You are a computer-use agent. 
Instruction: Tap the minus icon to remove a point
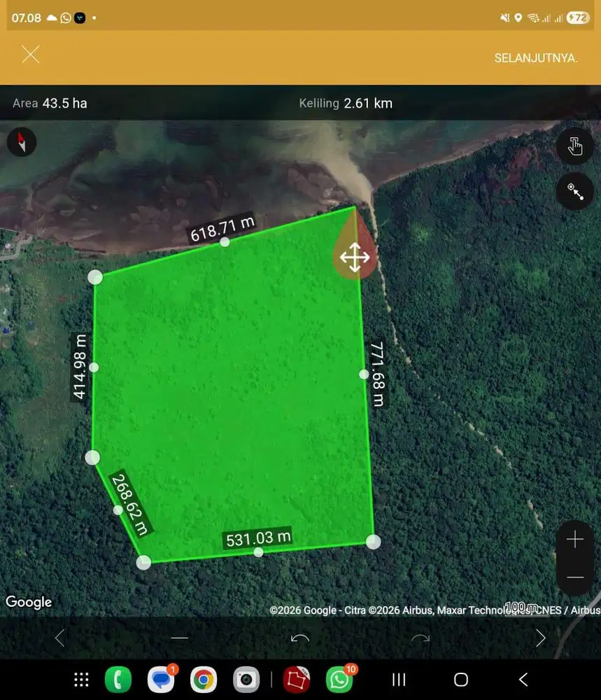[x=179, y=638]
